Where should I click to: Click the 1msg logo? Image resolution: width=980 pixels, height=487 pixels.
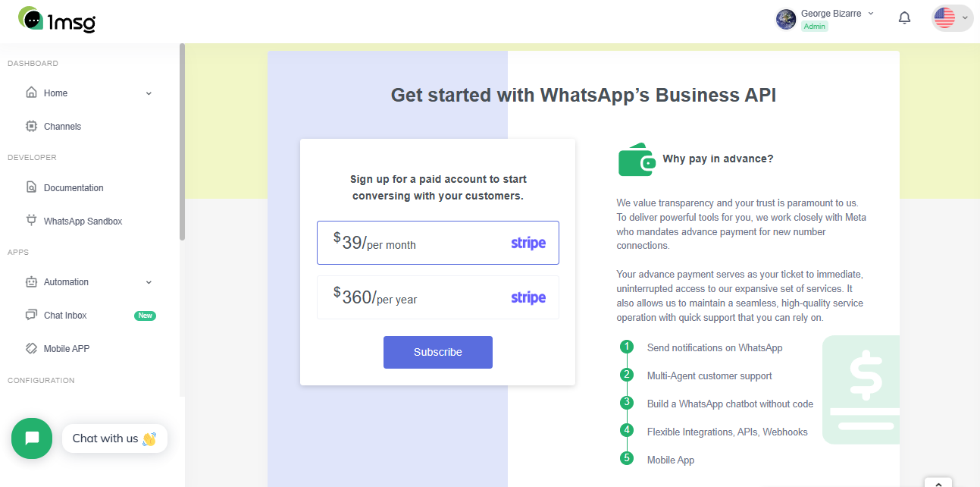[x=57, y=20]
